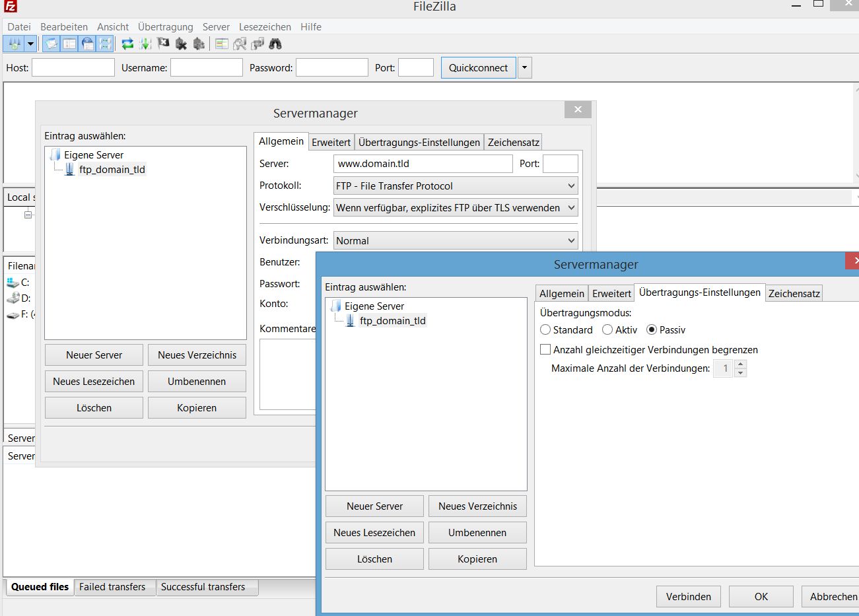Click the C: drive icon in local list
This screenshot has height=616, width=859.
coord(13,283)
